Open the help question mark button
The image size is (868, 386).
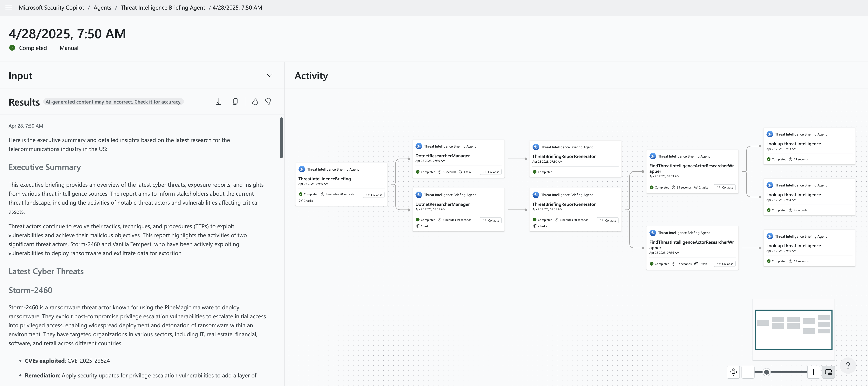[x=848, y=366]
